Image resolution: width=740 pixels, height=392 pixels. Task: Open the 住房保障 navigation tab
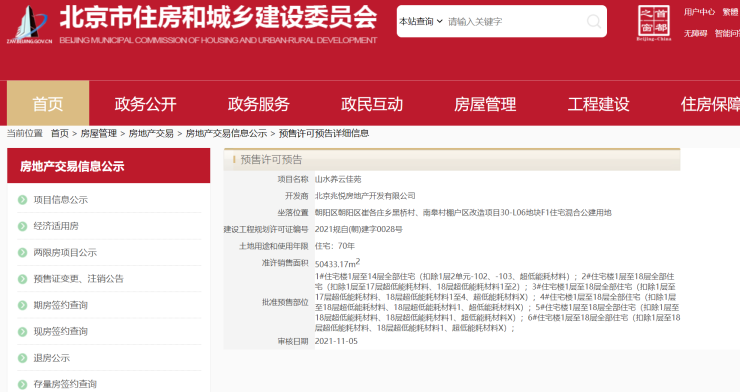coord(710,104)
